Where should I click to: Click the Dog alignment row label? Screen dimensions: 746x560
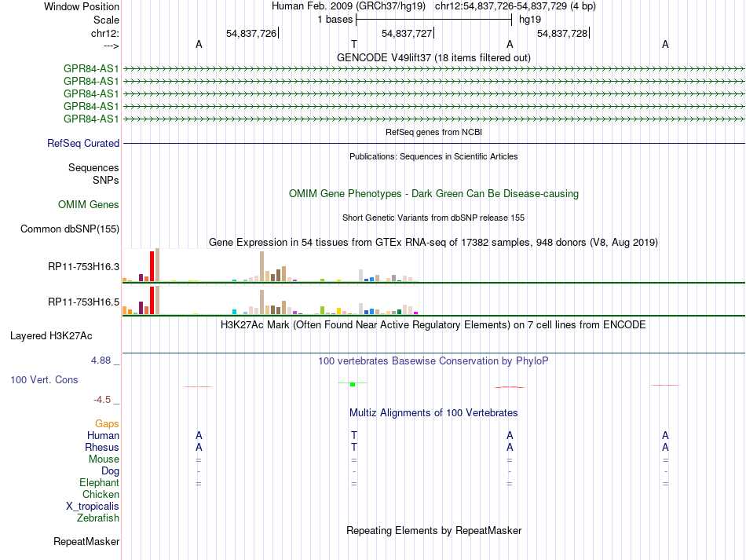[x=111, y=471]
